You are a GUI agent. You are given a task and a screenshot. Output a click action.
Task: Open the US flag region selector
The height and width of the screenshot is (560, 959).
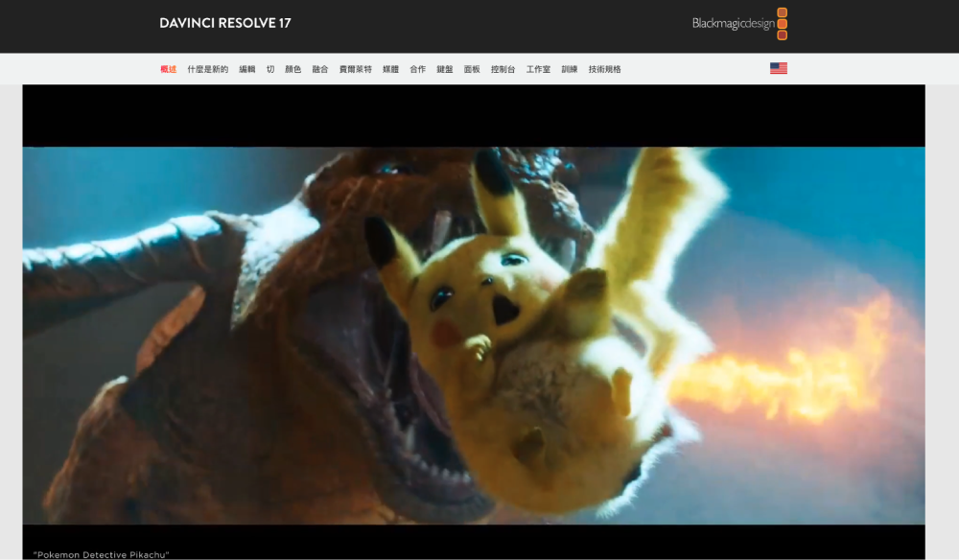pyautogui.click(x=778, y=69)
